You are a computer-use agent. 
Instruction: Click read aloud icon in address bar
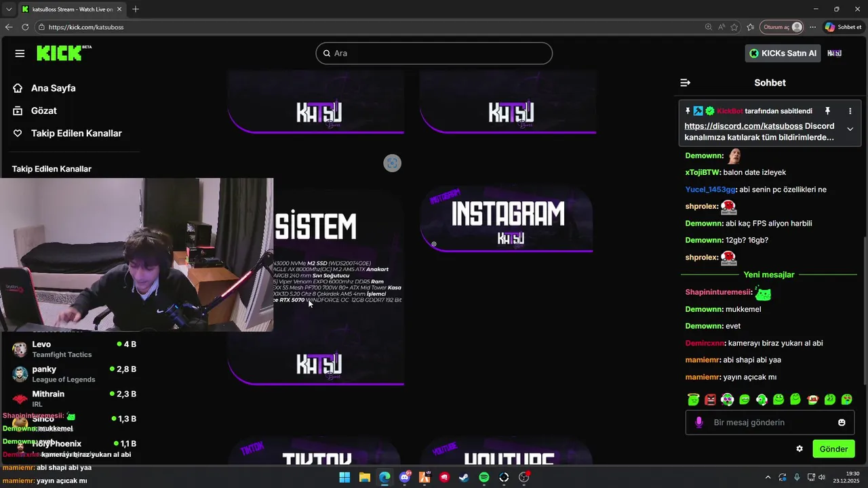coord(722,27)
